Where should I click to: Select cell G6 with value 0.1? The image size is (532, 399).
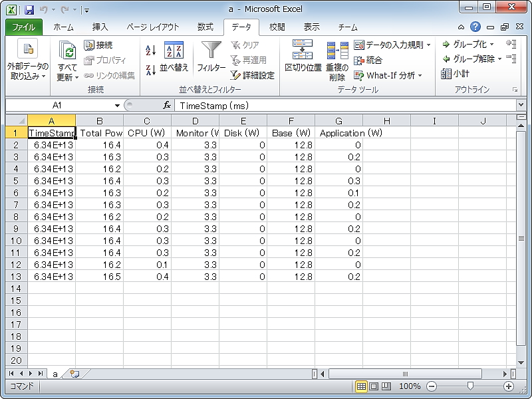coord(338,193)
